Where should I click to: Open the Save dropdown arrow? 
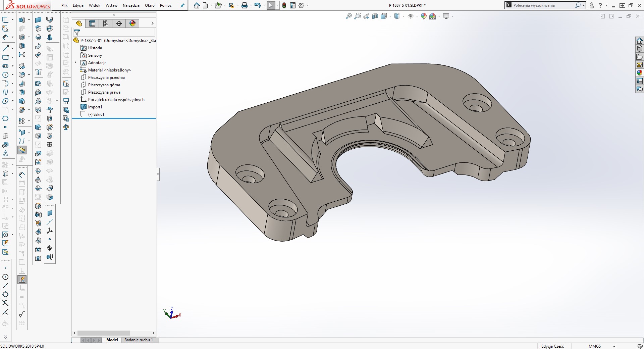click(238, 5)
